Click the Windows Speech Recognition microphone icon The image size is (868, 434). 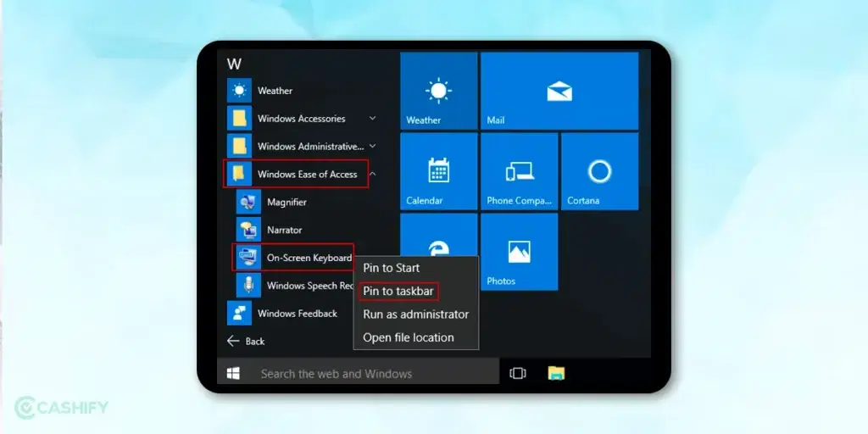248,285
